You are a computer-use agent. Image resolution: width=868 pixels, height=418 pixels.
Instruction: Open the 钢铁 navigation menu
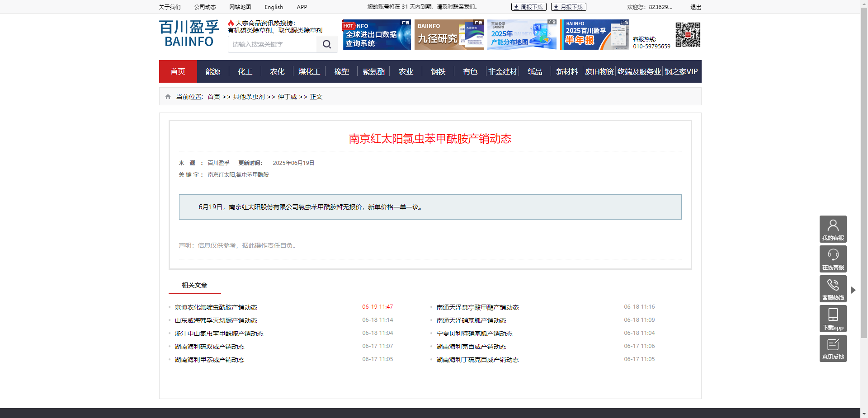(438, 71)
